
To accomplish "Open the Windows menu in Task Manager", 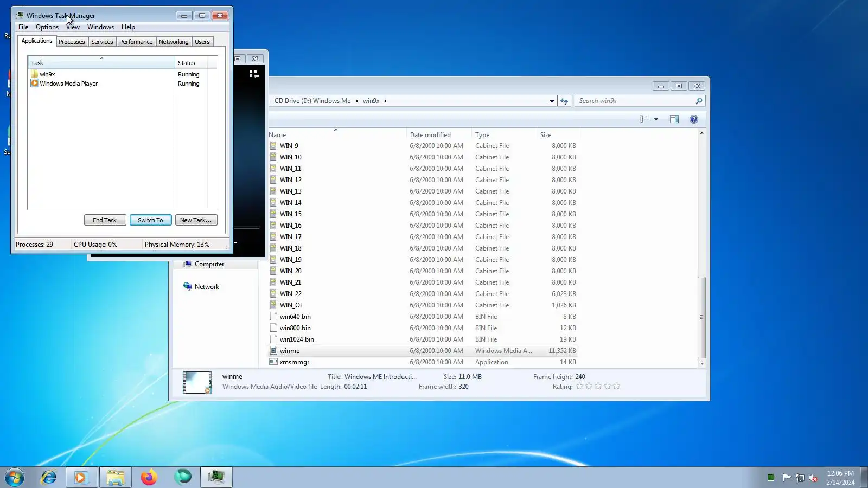I will point(100,27).
